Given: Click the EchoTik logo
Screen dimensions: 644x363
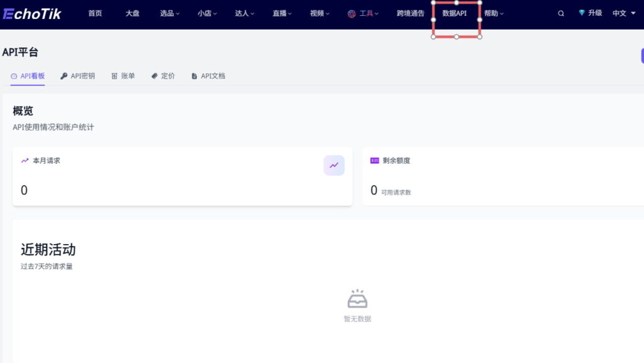Looking at the screenshot, I should click(x=33, y=13).
